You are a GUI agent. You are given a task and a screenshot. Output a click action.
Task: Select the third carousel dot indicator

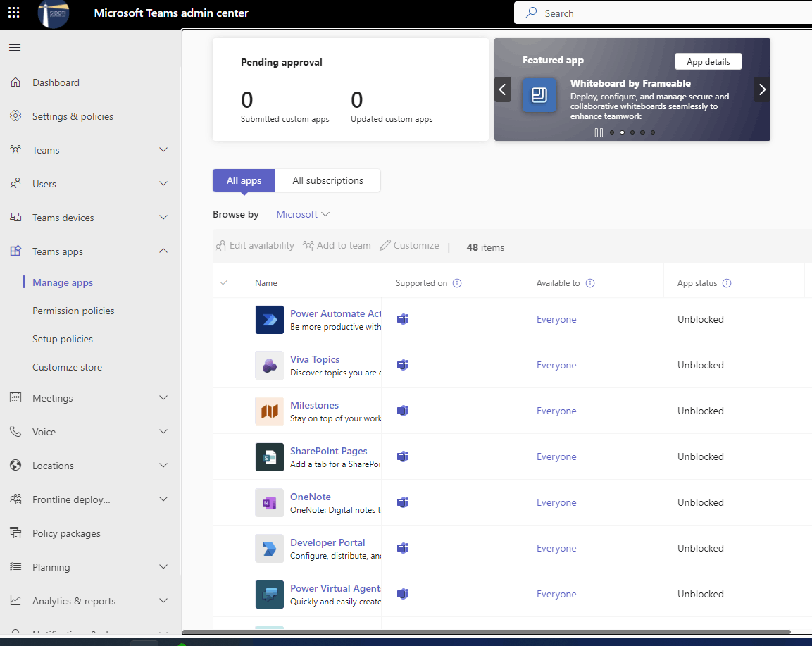632,132
